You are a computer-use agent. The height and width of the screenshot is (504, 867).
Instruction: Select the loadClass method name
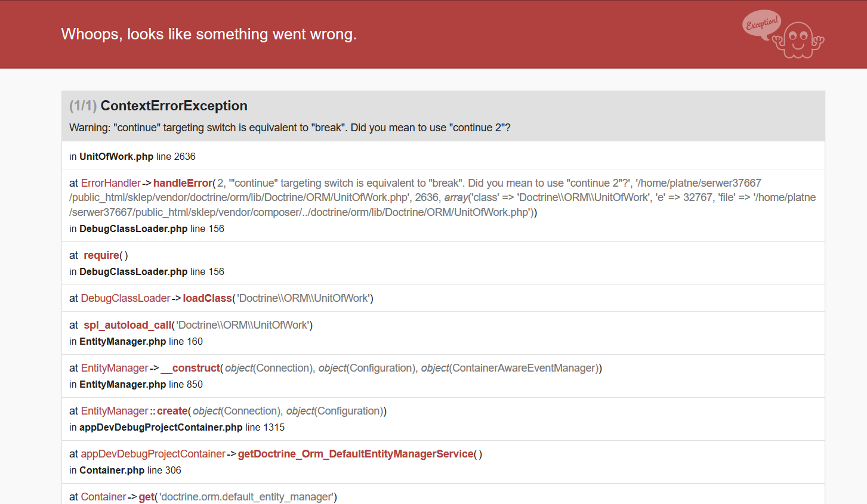click(x=207, y=298)
